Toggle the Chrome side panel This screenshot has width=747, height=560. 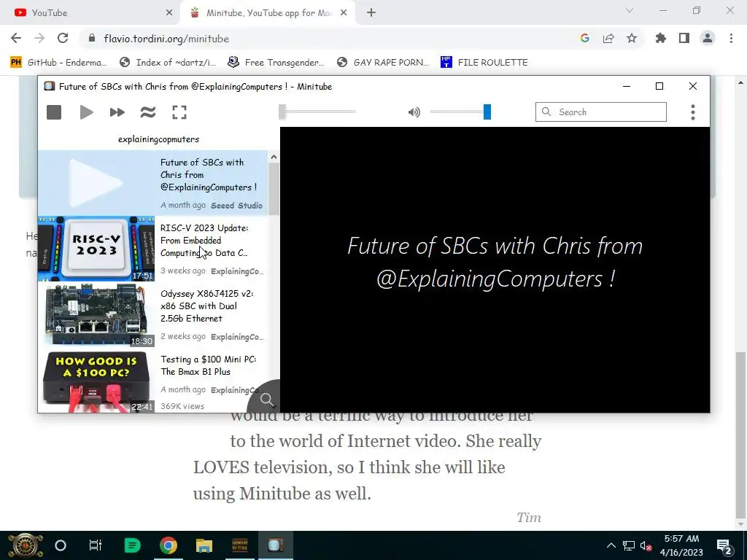click(684, 39)
